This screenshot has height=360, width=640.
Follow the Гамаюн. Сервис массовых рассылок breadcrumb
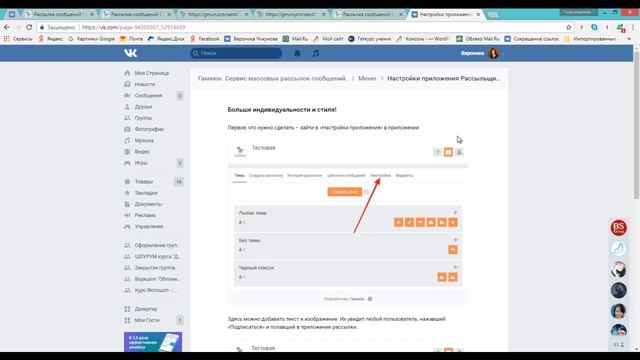[x=272, y=78]
